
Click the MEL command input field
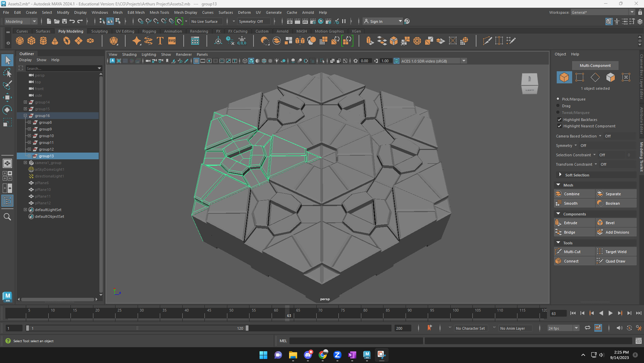(x=356, y=341)
